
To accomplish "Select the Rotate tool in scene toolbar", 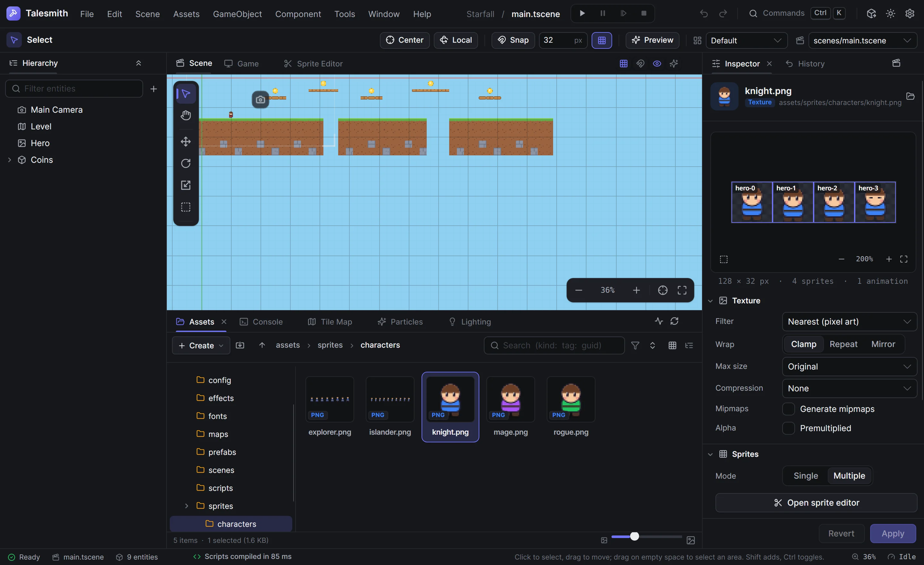I will 186,163.
